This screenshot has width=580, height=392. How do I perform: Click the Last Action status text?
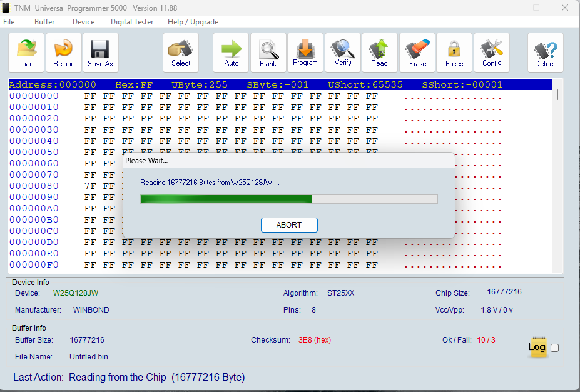click(129, 377)
